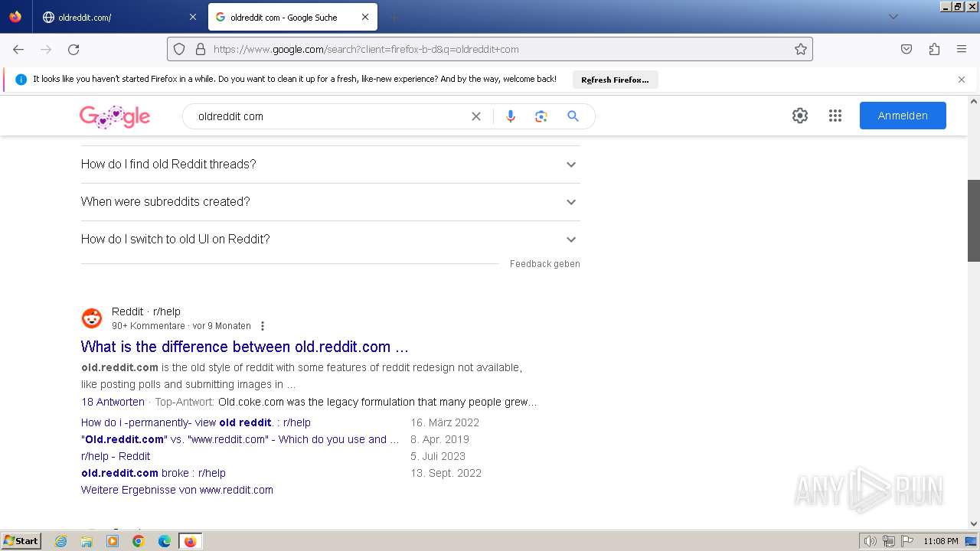Image resolution: width=980 pixels, height=551 pixels.
Task: Launch Edge from the taskbar
Action: pyautogui.click(x=165, y=541)
